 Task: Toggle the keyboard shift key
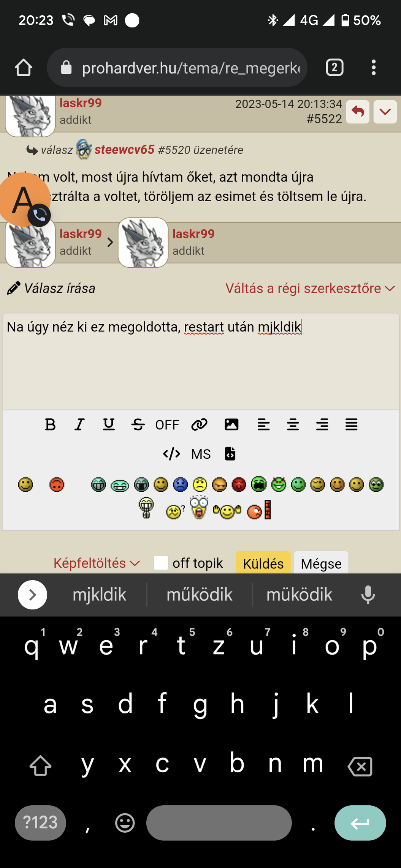(x=41, y=765)
